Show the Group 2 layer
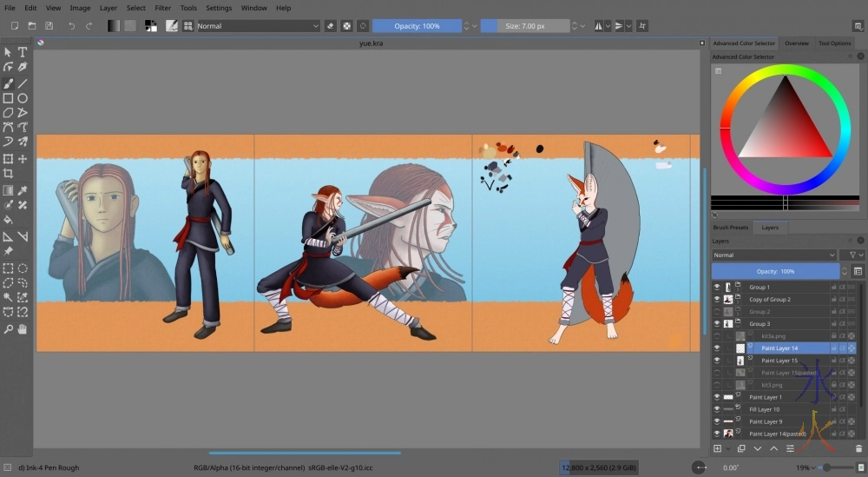Viewport: 868px width, 477px height. (717, 311)
